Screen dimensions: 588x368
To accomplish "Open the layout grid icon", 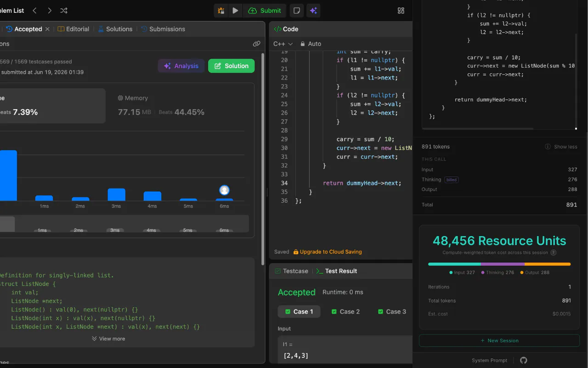I will point(401,11).
